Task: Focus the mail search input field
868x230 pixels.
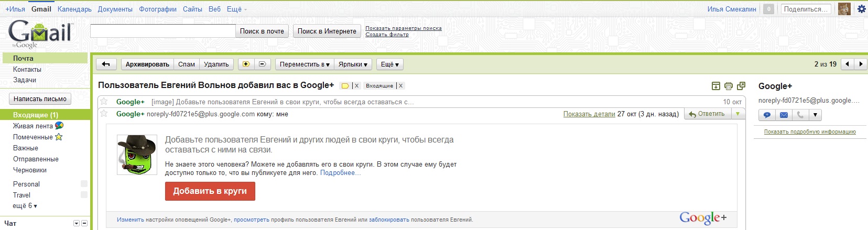Action: tap(163, 31)
